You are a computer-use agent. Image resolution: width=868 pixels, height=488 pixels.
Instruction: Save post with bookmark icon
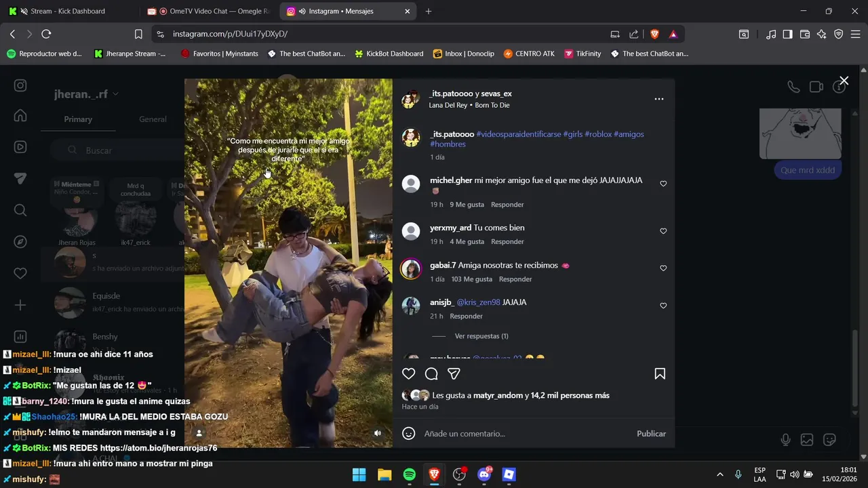pyautogui.click(x=660, y=373)
